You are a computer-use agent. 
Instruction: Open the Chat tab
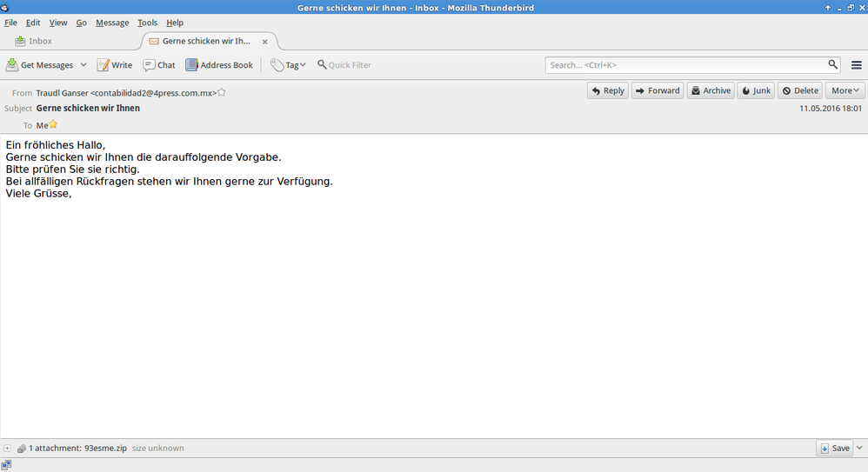pos(159,64)
